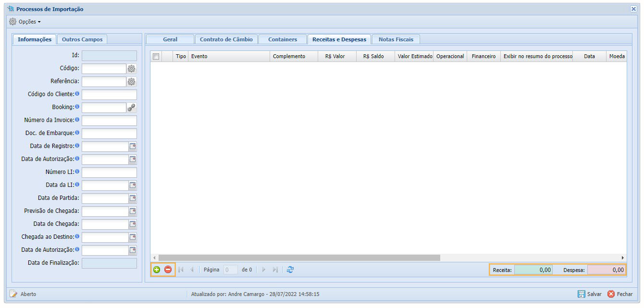Go to first page of grid
644x308 pixels.
coord(181,270)
